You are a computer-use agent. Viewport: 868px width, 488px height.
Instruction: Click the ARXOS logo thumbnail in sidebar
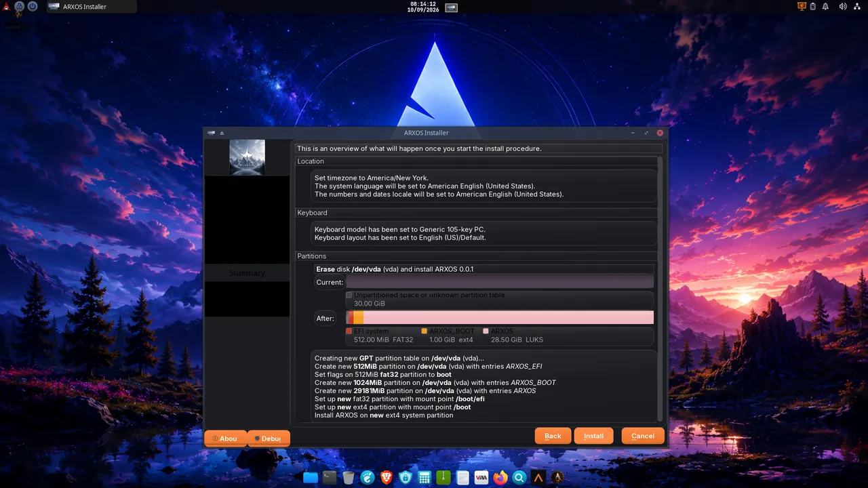247,157
